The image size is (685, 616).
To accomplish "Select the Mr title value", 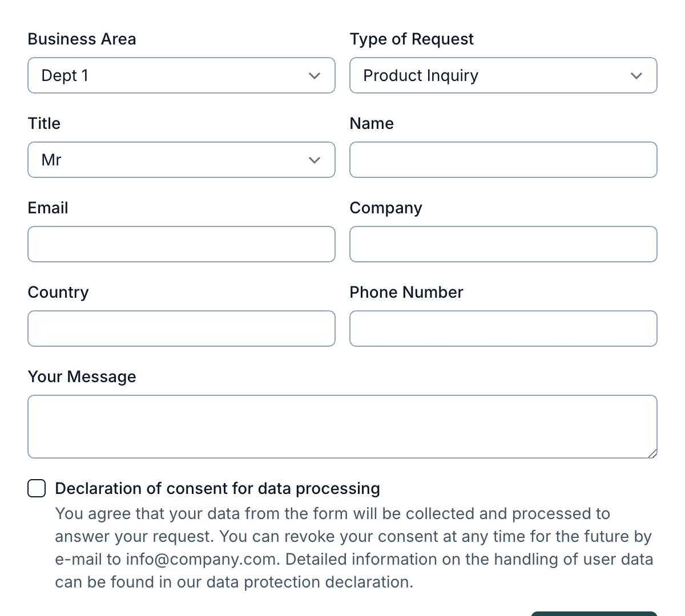I will pyautogui.click(x=51, y=160).
